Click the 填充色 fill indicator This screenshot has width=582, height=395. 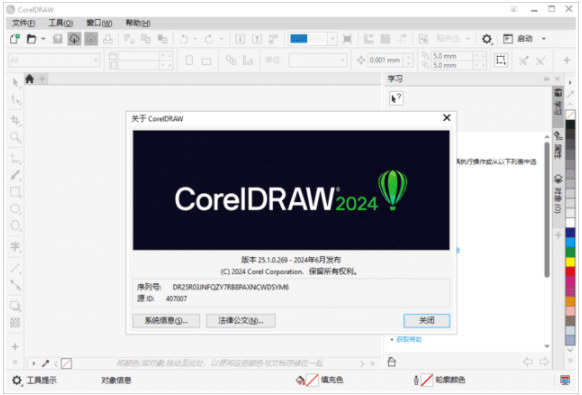[319, 380]
